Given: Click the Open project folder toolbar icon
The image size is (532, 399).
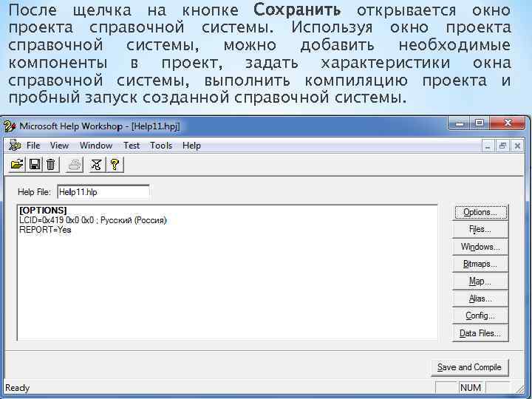Looking at the screenshot, I should (x=17, y=165).
